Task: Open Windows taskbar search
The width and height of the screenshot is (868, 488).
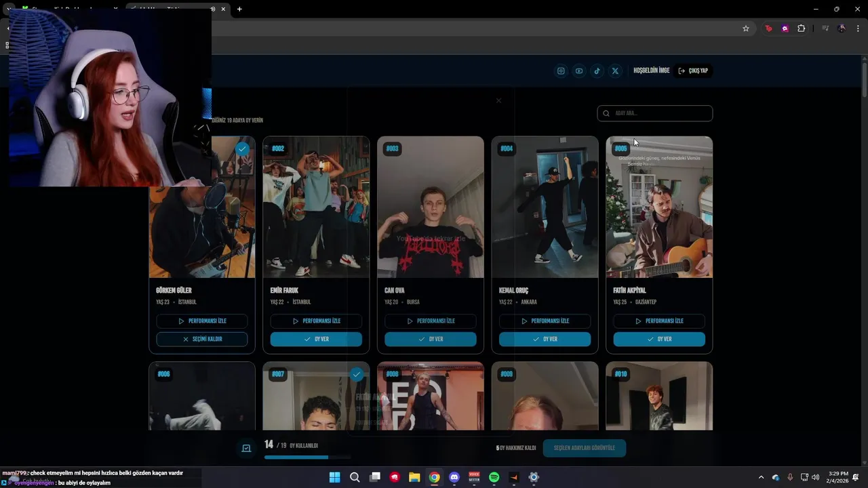Action: tap(355, 477)
